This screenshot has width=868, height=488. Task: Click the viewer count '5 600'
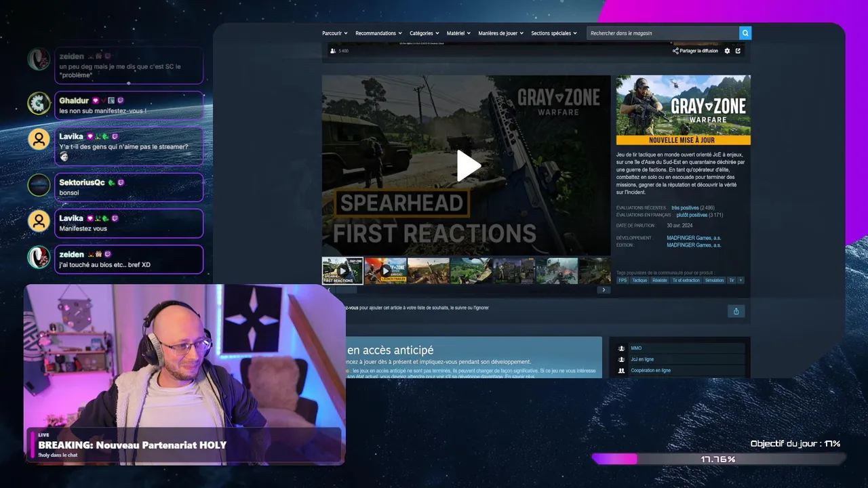click(343, 51)
